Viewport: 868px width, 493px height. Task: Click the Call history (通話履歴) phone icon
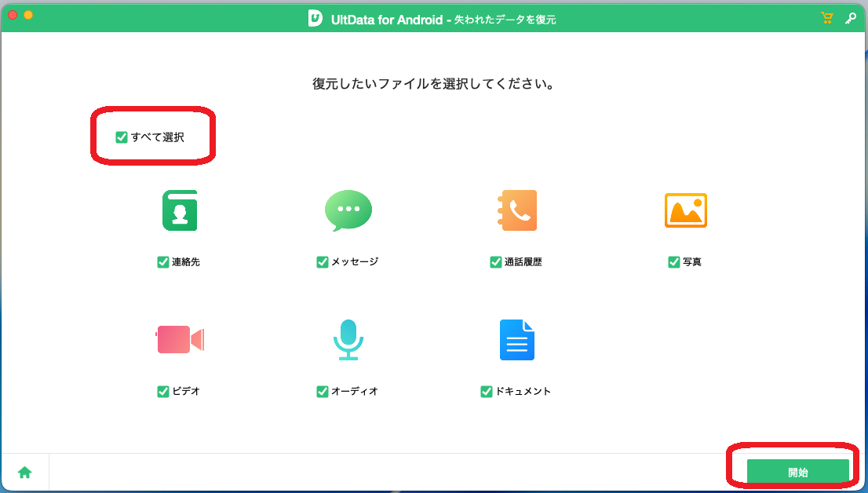coord(517,210)
